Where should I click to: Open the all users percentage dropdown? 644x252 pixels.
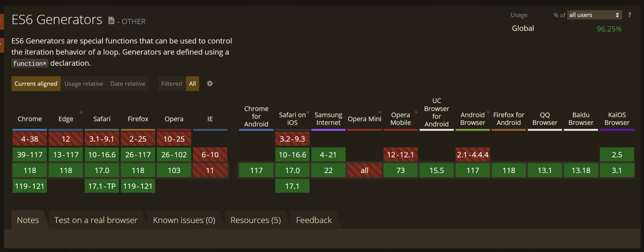tap(594, 15)
